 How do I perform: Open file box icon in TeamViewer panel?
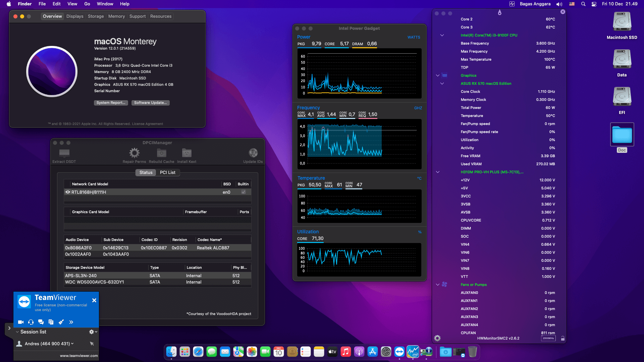(x=51, y=322)
